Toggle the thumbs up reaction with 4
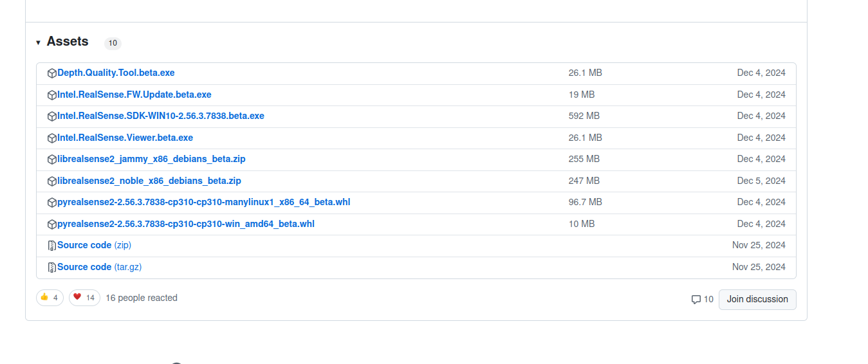Viewport: 868px width, 364px height. pyautogui.click(x=50, y=298)
